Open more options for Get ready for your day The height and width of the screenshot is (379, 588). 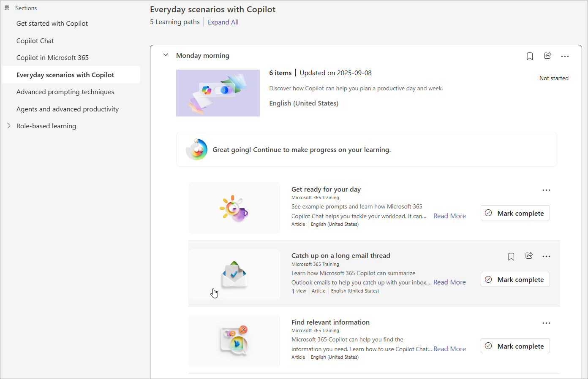[x=546, y=190]
